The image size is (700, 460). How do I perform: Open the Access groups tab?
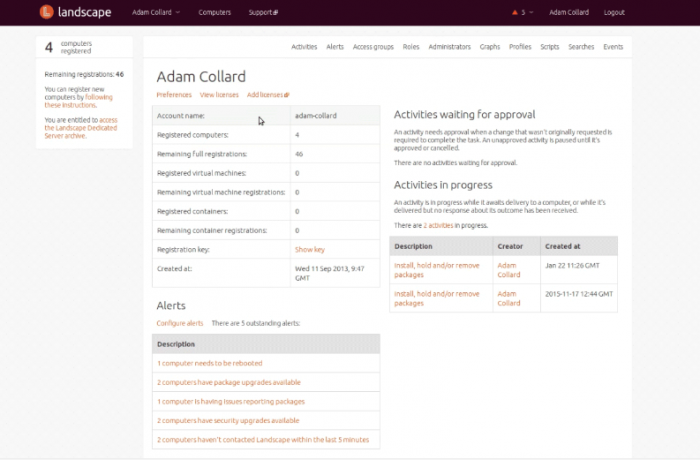tap(373, 47)
